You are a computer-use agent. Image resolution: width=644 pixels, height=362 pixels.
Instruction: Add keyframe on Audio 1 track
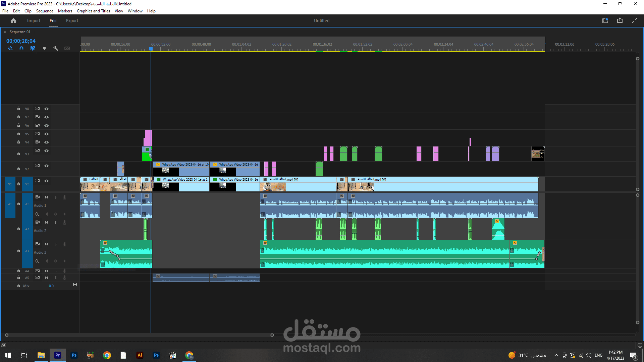(56, 214)
